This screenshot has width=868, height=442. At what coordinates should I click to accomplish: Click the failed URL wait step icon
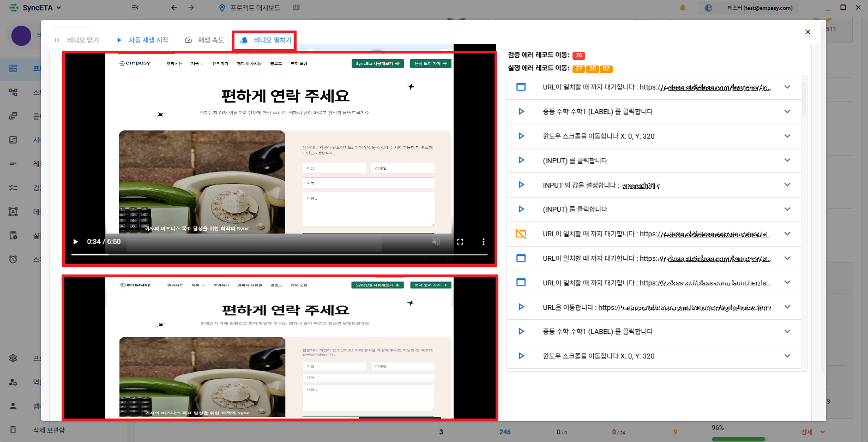521,234
